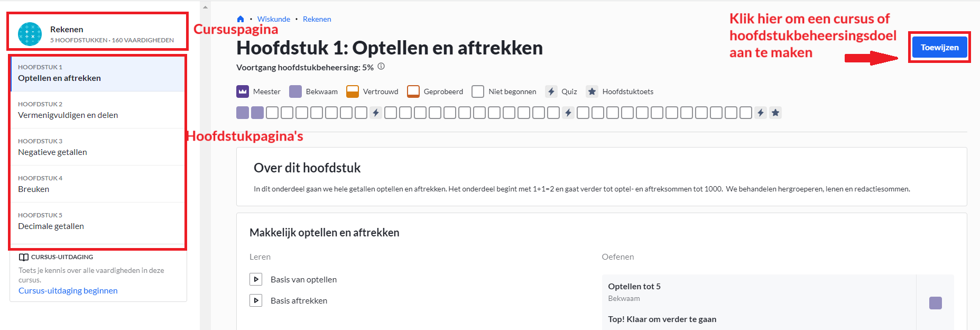Click the first quiz lightning icon in progress bar
The width and height of the screenshot is (980, 330).
[376, 113]
